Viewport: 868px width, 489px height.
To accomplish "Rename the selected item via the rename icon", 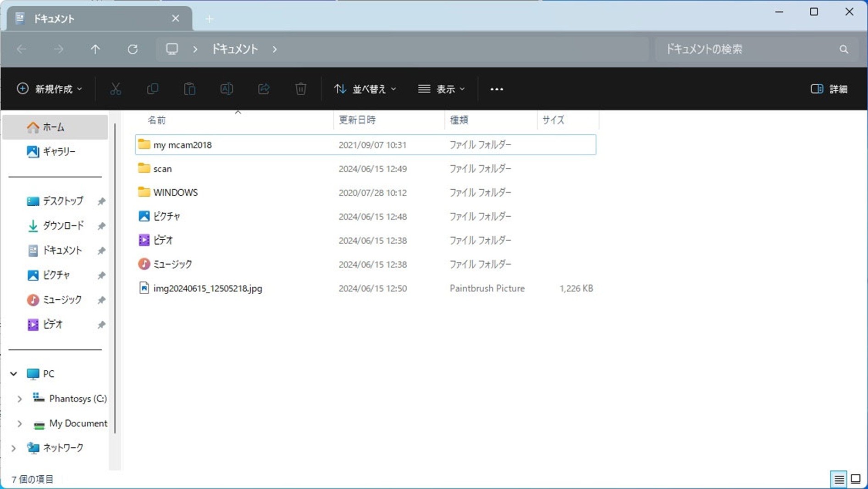I will 227,88.
